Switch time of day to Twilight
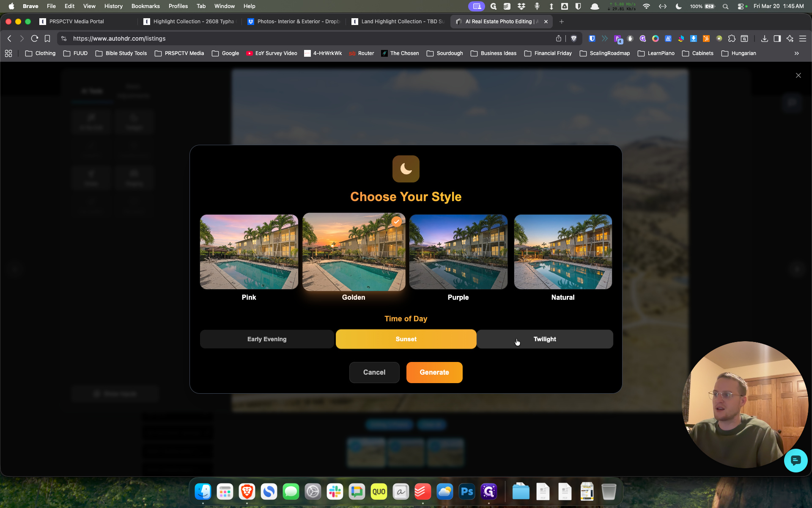812x508 pixels. click(545, 339)
